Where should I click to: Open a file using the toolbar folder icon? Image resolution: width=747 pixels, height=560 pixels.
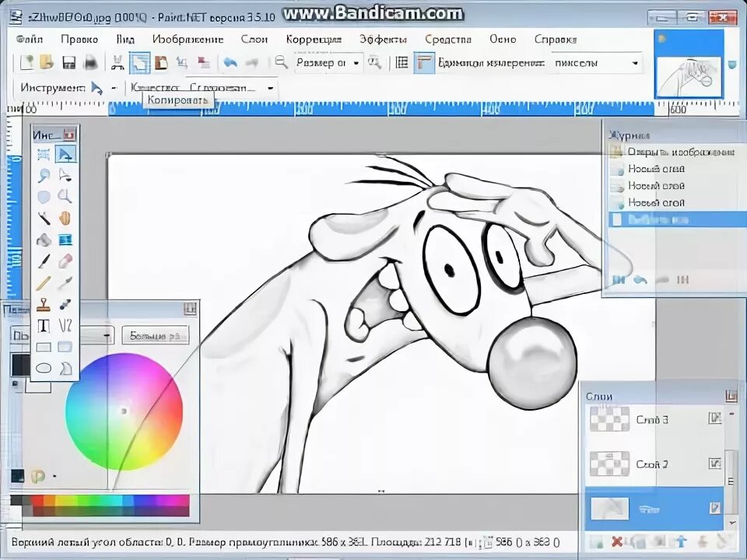[x=47, y=62]
